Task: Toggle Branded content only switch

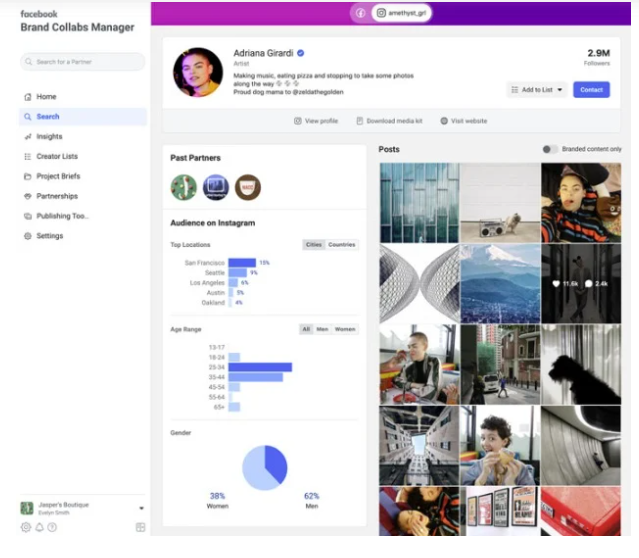Action: 549,149
